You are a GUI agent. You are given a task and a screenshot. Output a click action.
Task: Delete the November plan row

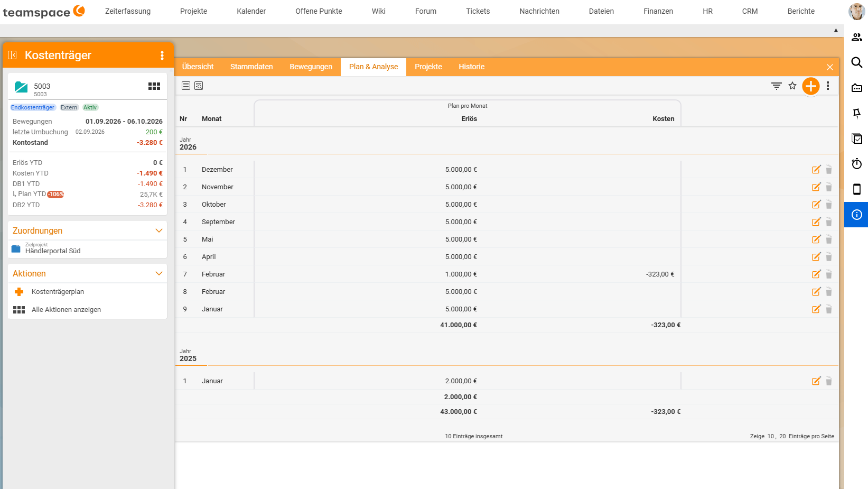pyautogui.click(x=829, y=187)
